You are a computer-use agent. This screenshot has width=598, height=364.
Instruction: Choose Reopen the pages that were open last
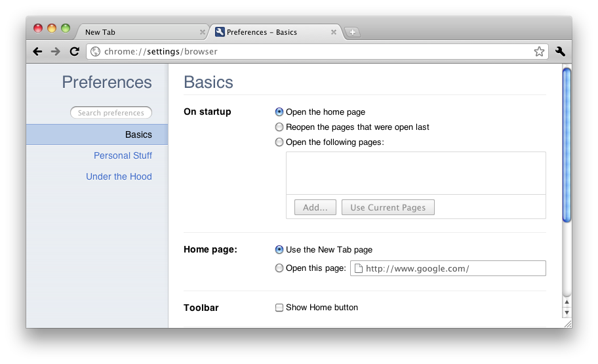click(279, 127)
